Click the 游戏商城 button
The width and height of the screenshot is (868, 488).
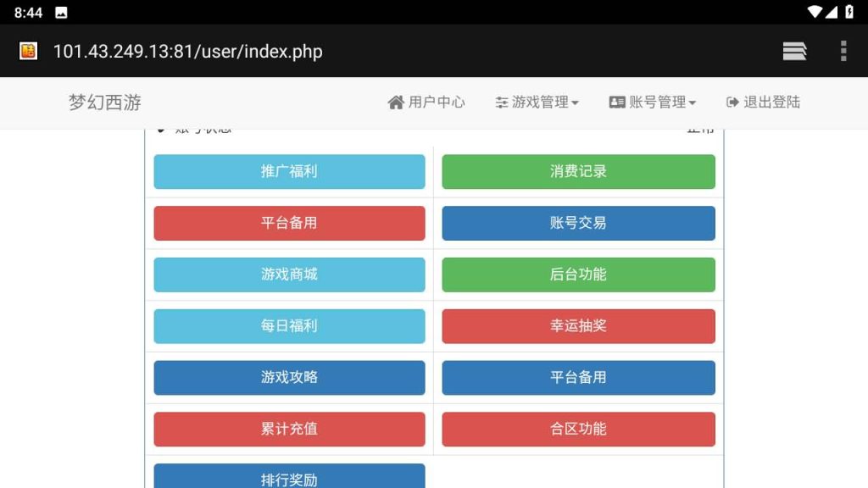click(x=288, y=274)
